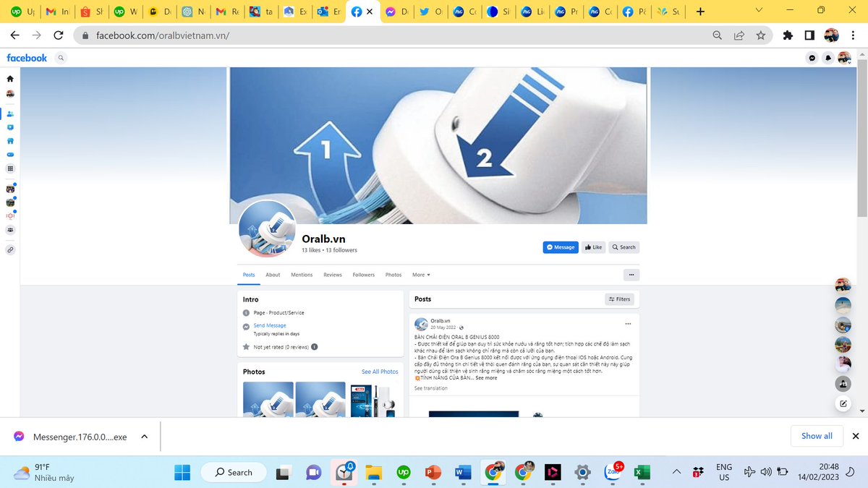
Task: Click See translation under the post
Action: tap(431, 388)
